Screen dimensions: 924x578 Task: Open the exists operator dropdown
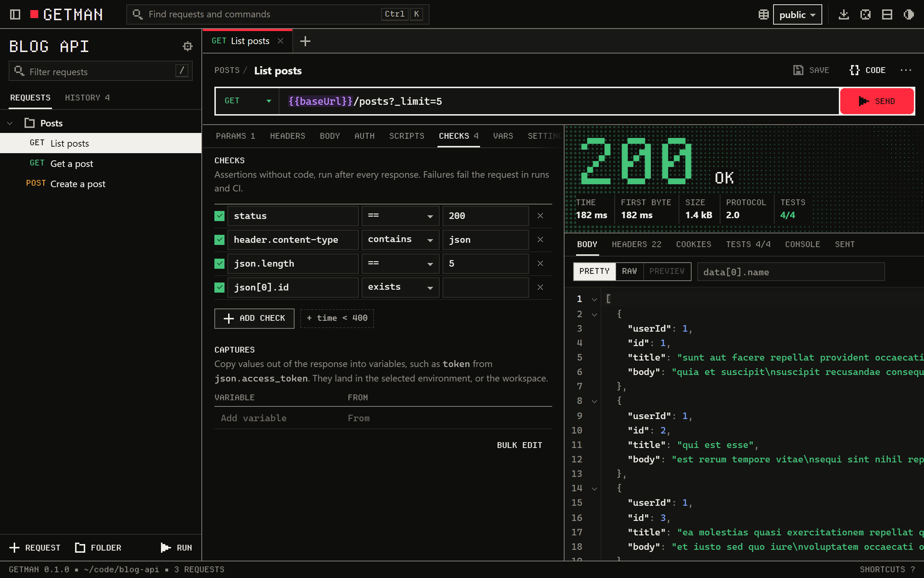tap(400, 287)
